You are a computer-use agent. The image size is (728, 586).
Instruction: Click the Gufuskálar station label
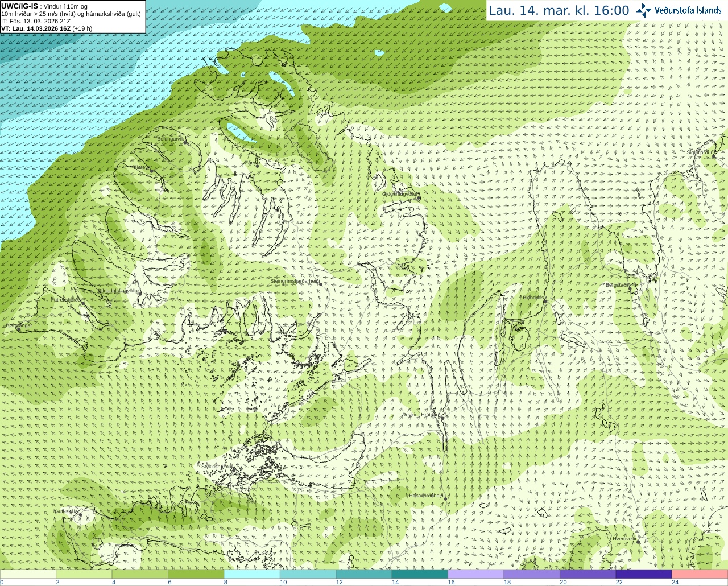(66, 511)
